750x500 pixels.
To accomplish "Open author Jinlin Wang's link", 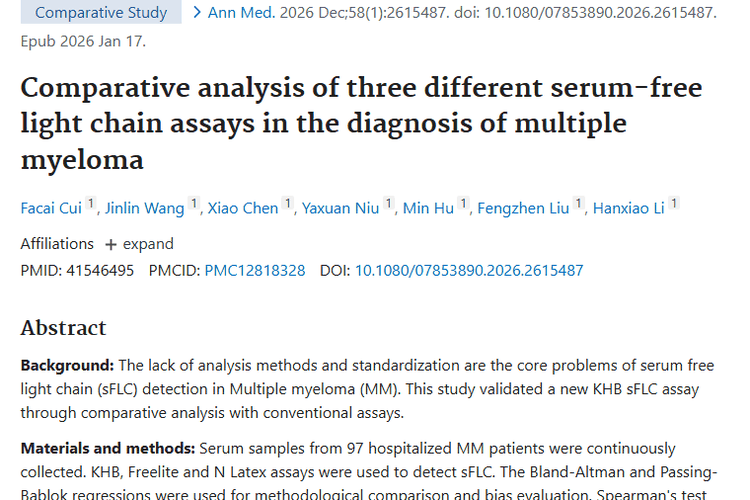I will coord(145,208).
